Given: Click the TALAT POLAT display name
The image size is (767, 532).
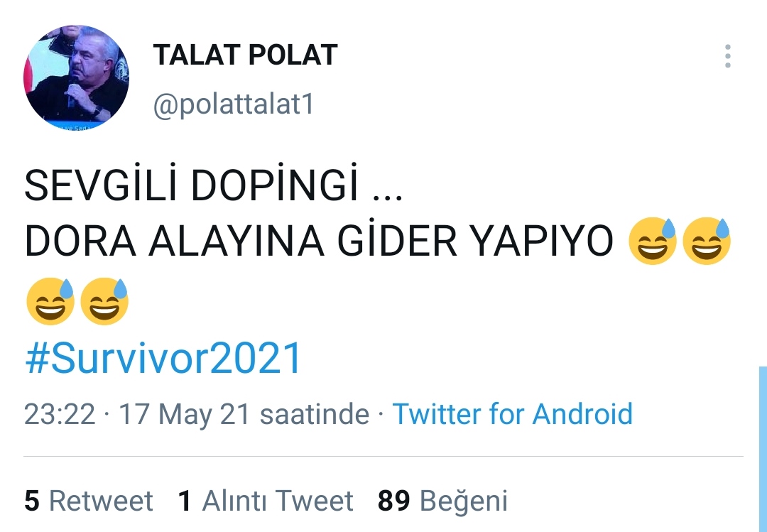Looking at the screenshot, I should (x=245, y=54).
